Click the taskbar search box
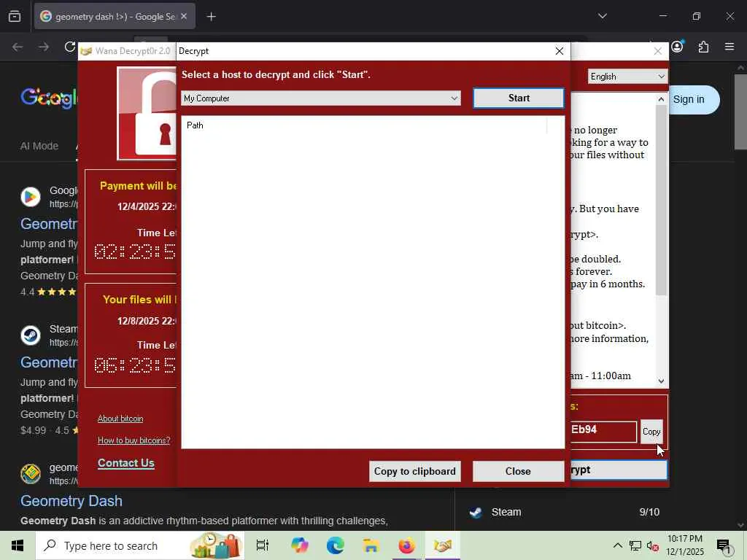Screen dimensions: 747x560 tap(140, 545)
